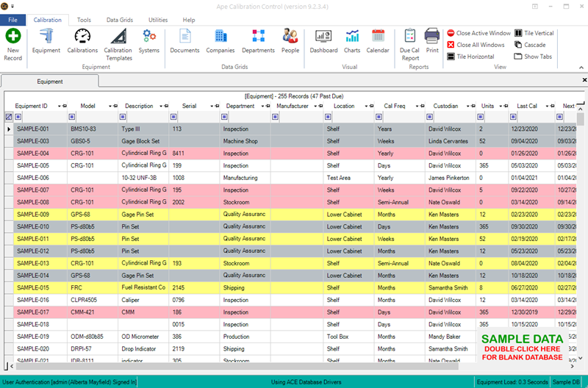Open Serial column filter dropdown
The height and width of the screenshot is (388, 588).
(x=212, y=107)
